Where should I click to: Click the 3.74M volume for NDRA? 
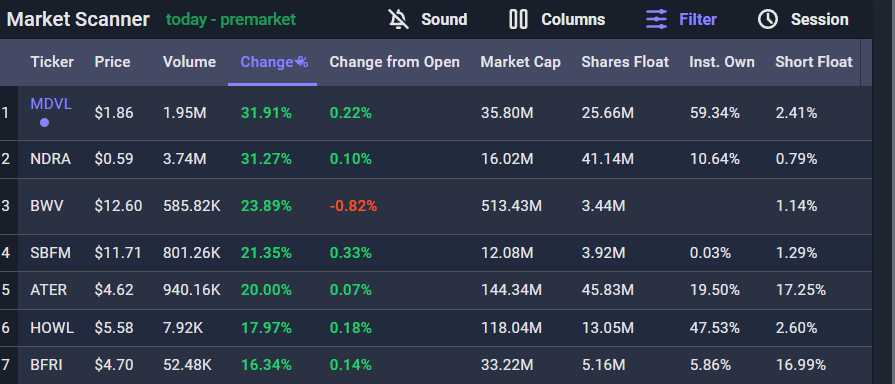[x=184, y=159]
